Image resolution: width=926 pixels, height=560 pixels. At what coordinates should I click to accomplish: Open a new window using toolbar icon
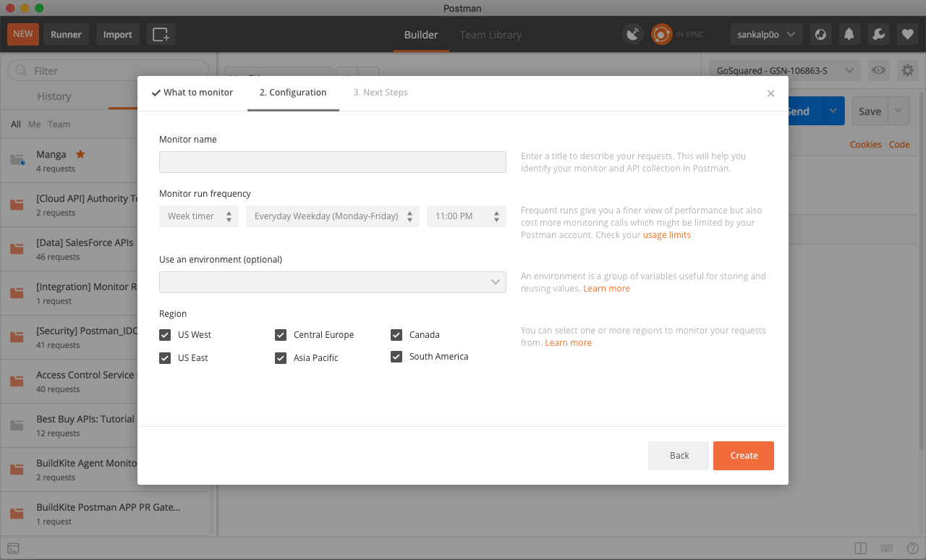[x=161, y=34]
